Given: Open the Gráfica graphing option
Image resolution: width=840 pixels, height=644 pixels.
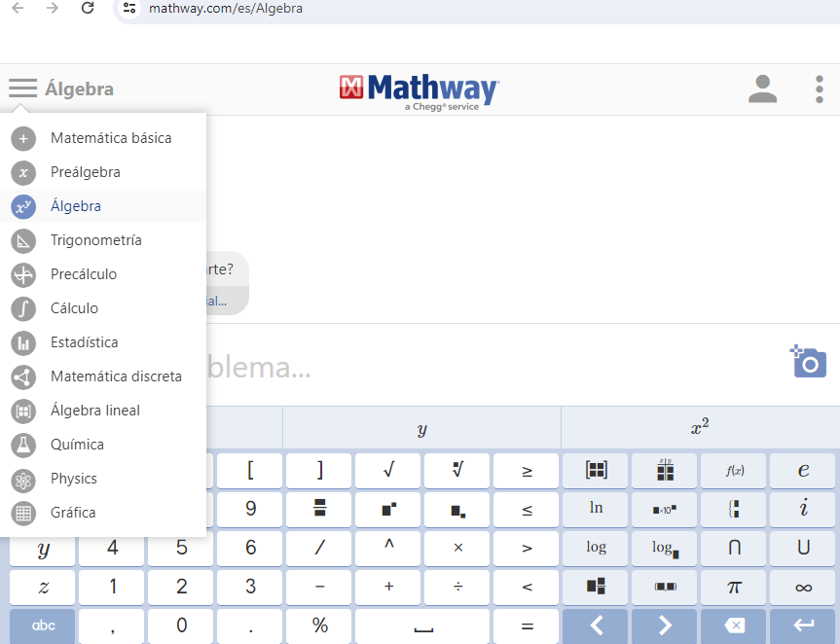Looking at the screenshot, I should [x=103, y=513].
